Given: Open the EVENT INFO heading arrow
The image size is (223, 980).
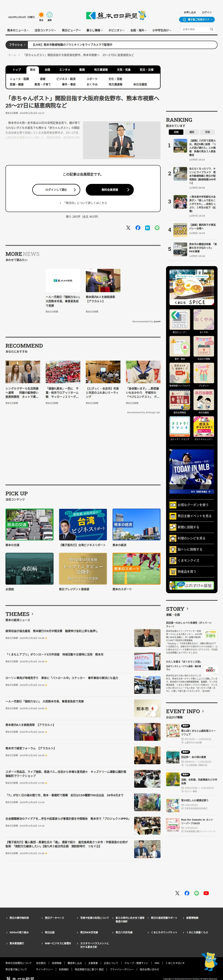Looking at the screenshot, I should pyautogui.click(x=203, y=711).
